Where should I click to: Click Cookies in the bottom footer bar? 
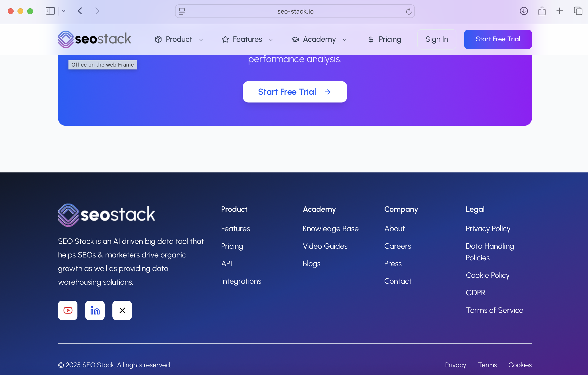(520, 365)
